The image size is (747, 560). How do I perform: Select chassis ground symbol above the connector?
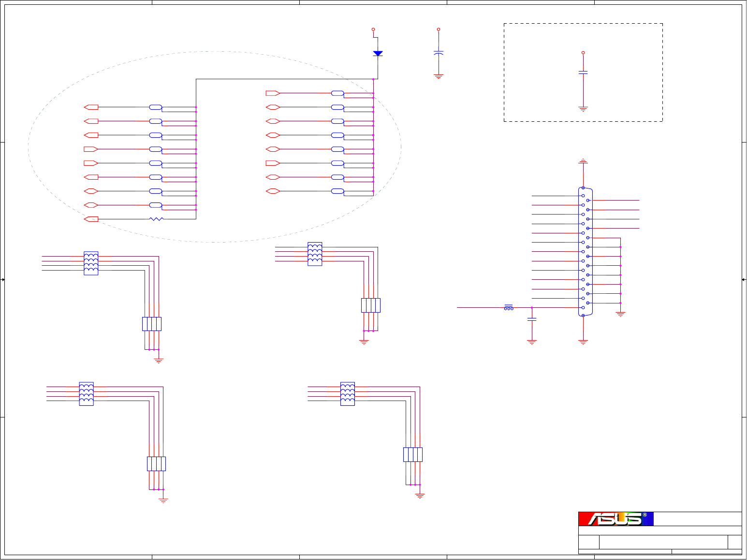[583, 161]
